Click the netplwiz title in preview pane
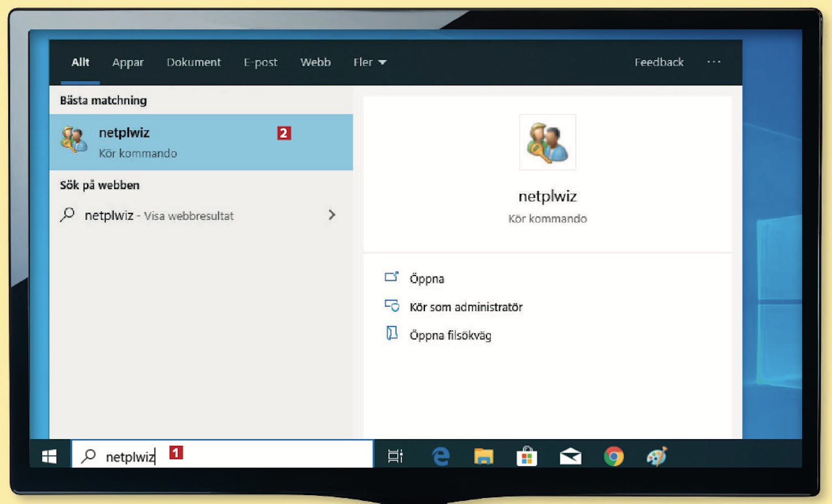 (x=547, y=196)
